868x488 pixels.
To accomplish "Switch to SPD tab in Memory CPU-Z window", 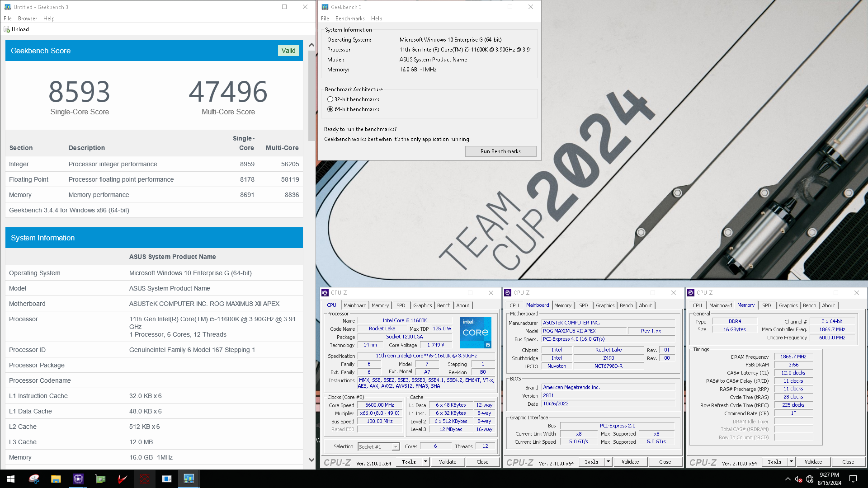I will click(x=767, y=305).
